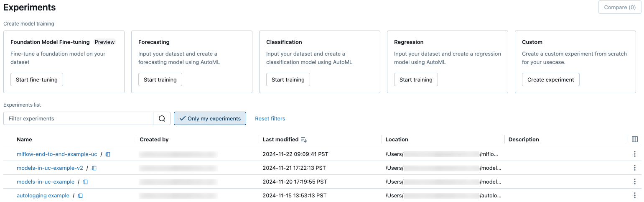Click Start fine-tuning button
Screen dimensions: 644x202
(37, 79)
